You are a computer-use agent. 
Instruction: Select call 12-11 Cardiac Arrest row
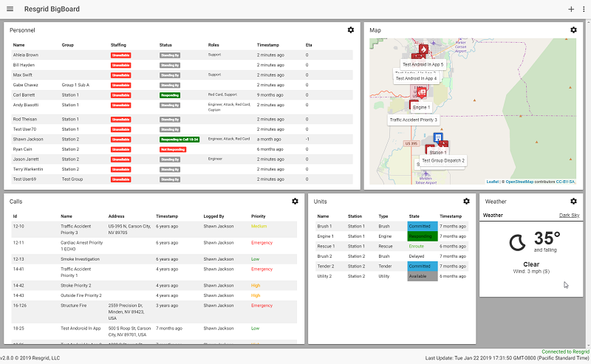click(148, 245)
